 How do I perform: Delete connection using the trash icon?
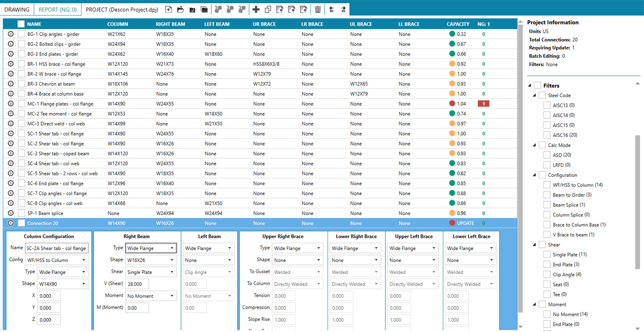(318, 9)
